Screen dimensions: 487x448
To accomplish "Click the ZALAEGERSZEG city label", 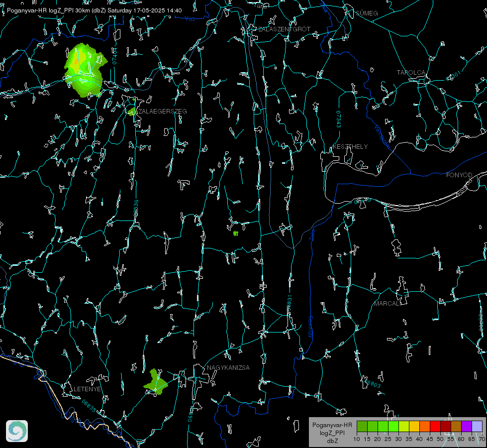I will point(163,112).
